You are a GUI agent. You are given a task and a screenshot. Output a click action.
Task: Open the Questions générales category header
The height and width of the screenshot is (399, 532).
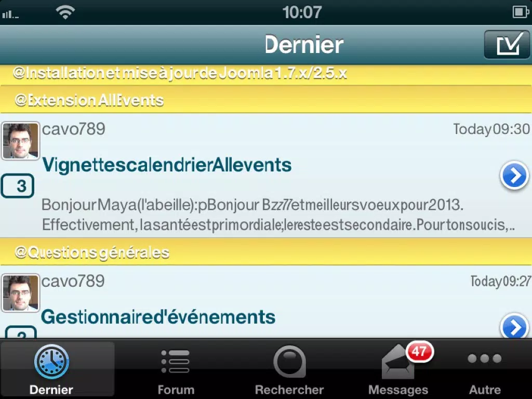(x=266, y=252)
